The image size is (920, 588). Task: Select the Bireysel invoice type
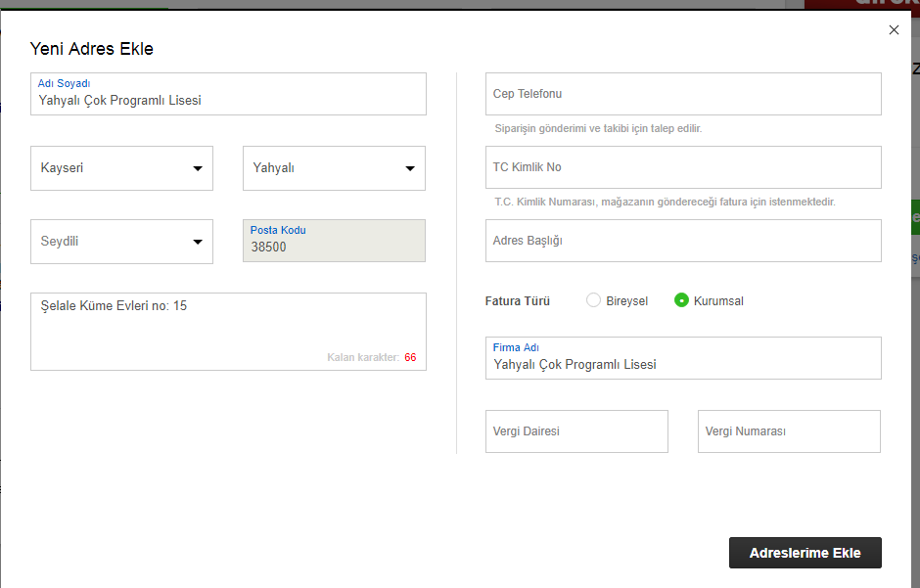tap(593, 300)
